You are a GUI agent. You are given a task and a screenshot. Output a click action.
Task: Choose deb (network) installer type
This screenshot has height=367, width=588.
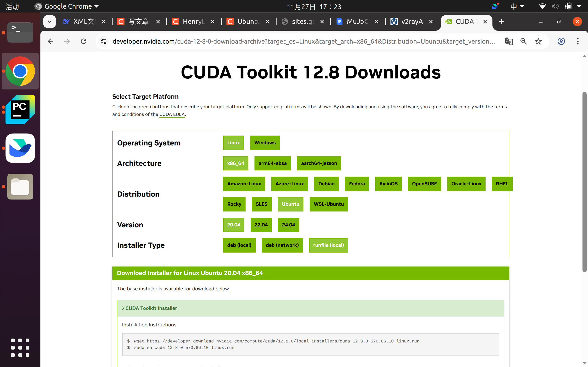coord(282,245)
